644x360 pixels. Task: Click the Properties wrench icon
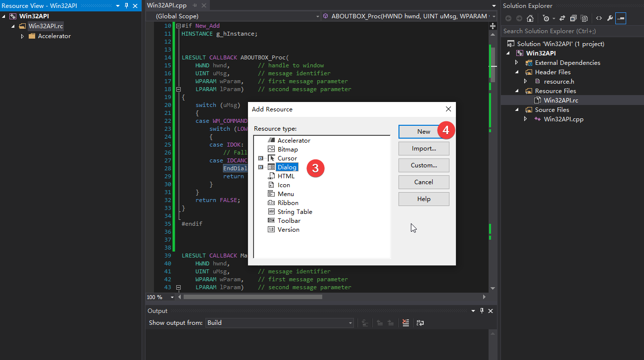pyautogui.click(x=610, y=17)
